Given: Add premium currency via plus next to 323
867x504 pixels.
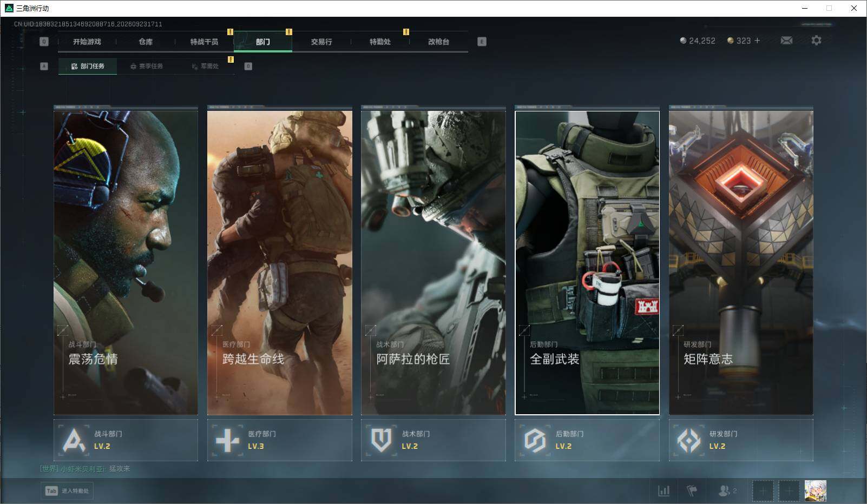Looking at the screenshot, I should click(757, 41).
